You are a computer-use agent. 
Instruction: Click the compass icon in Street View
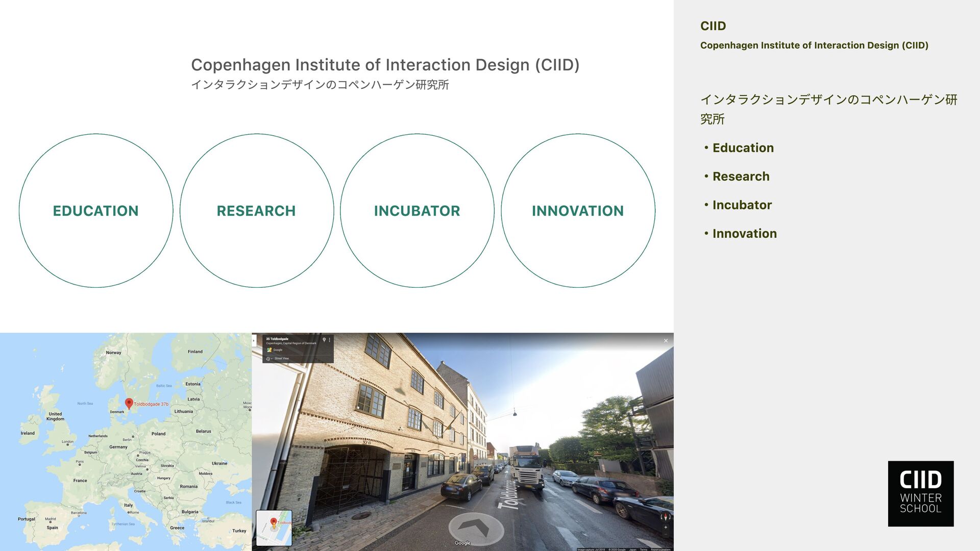coord(665,517)
